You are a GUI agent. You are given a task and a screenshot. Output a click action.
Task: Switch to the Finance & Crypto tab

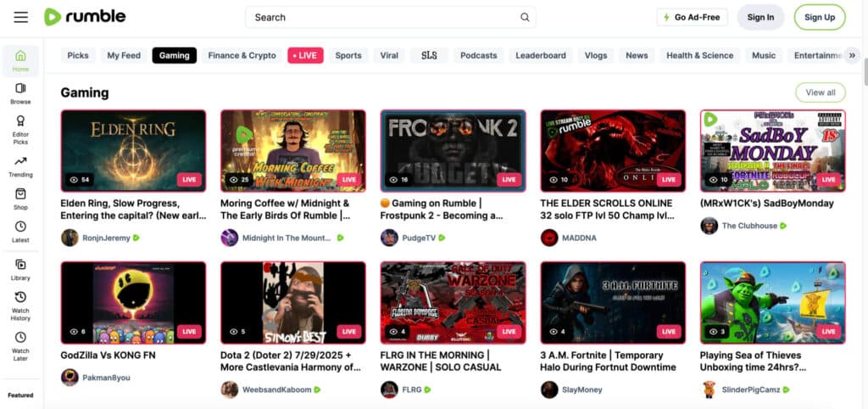[x=242, y=55]
